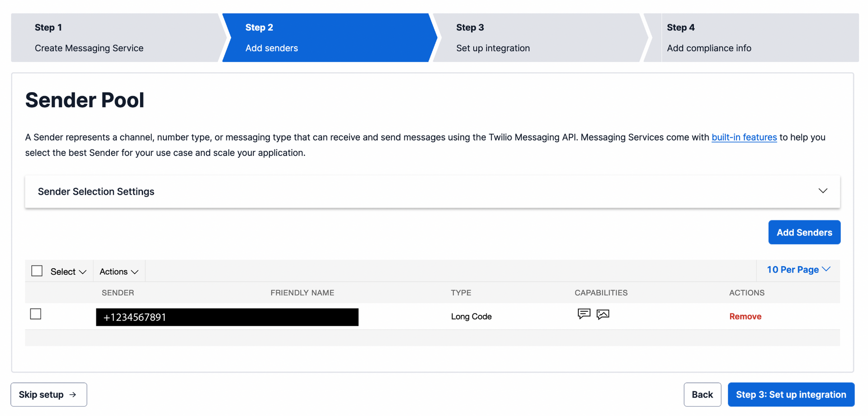
Task: Open the Actions dropdown menu
Action: click(x=119, y=271)
